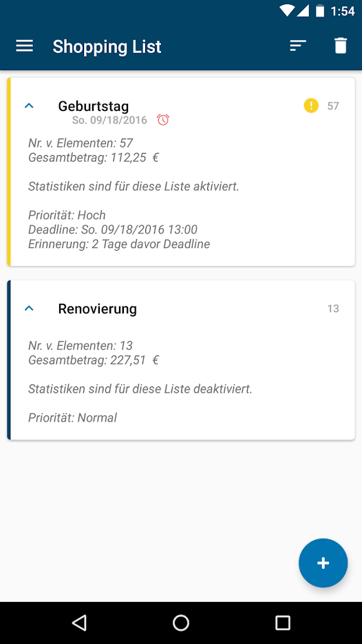This screenshot has width=362, height=644.
Task: Tap the Shopping List toolbar title
Action: click(x=107, y=46)
